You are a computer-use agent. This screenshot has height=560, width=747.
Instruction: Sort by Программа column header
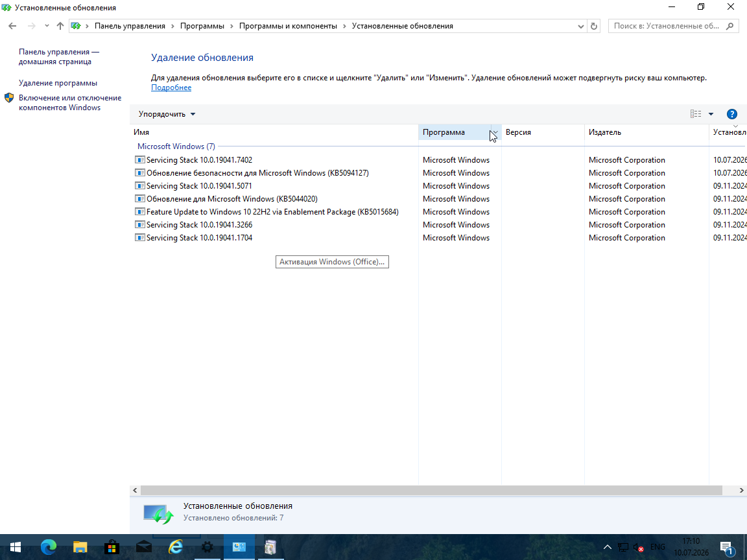click(x=455, y=132)
